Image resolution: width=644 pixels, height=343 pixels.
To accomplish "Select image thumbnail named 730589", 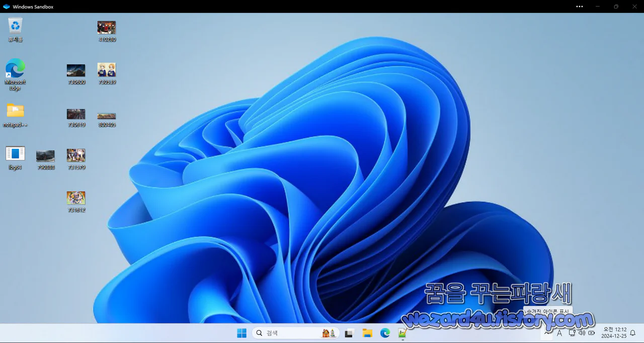I will pyautogui.click(x=107, y=73).
